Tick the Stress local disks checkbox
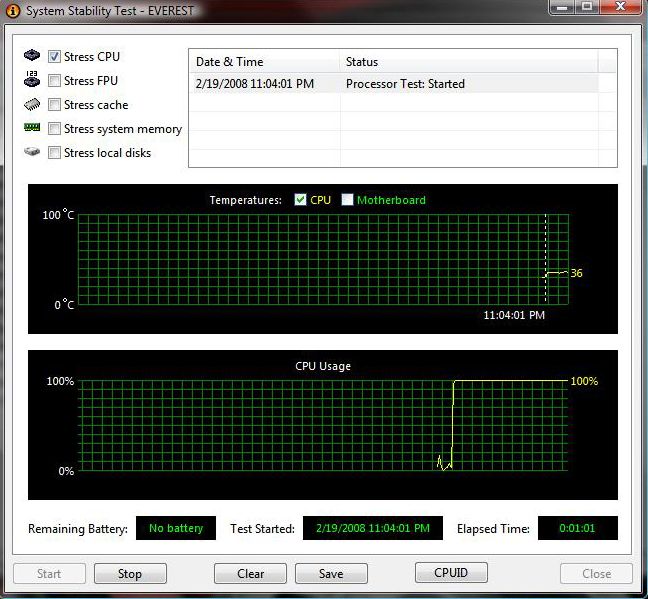Screen dimensions: 648x599 click(x=55, y=153)
